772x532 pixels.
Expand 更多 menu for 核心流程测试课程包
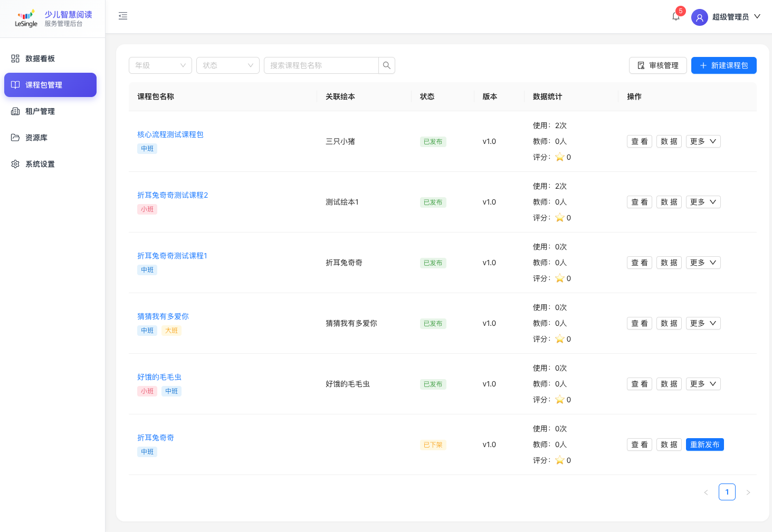[x=703, y=141]
